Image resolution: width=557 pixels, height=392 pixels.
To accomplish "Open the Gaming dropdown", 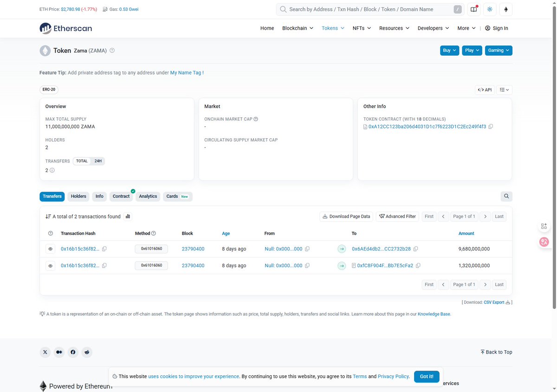I will click(499, 51).
